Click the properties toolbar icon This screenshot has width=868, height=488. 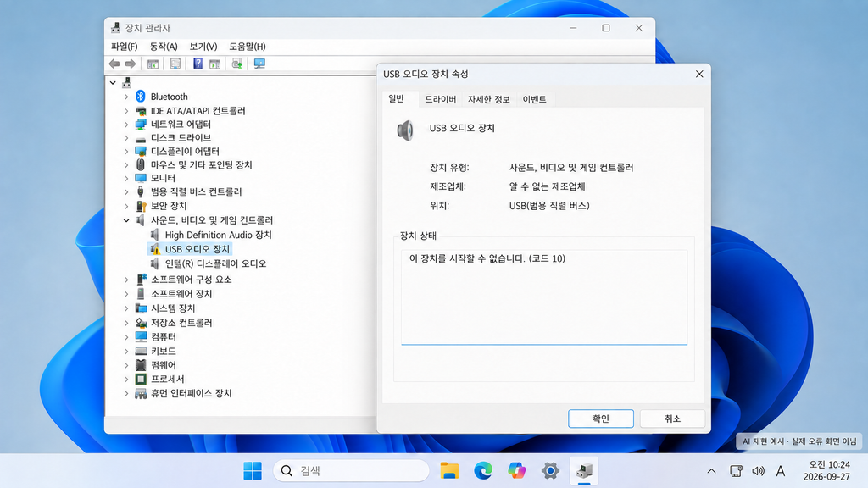pos(175,64)
